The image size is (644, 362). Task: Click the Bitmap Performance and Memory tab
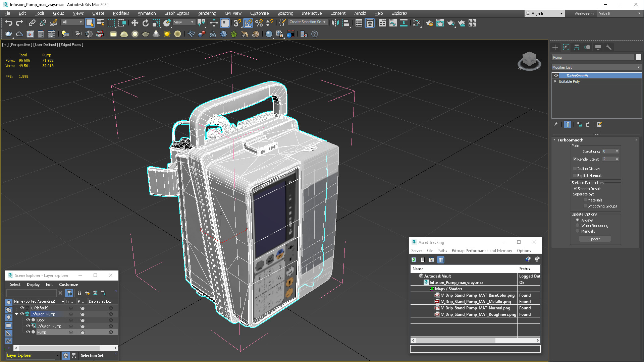[x=482, y=251]
